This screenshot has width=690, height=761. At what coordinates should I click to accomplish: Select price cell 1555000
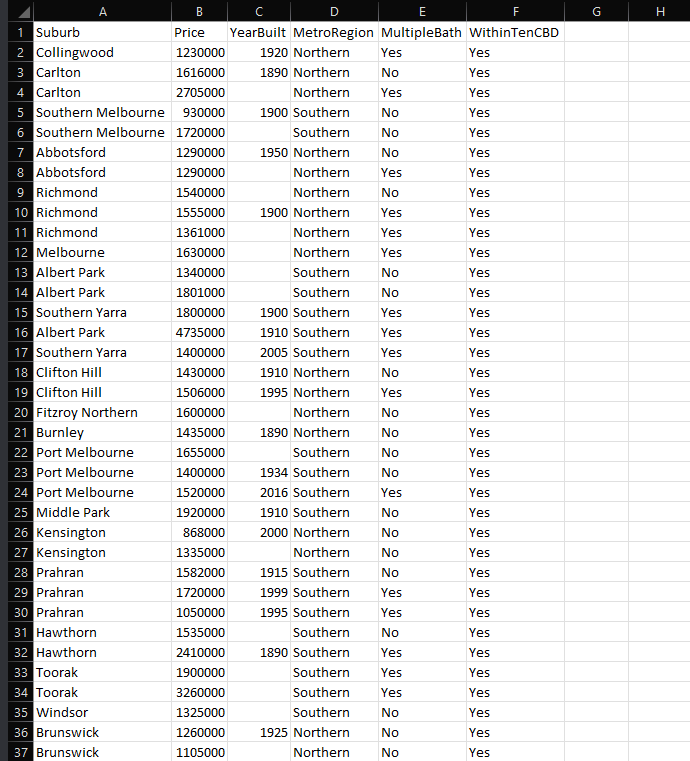(x=199, y=212)
